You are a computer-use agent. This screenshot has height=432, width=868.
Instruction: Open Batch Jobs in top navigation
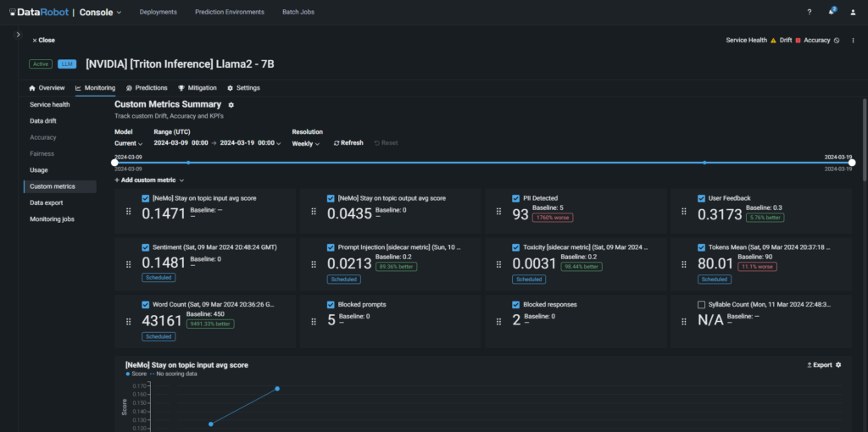point(298,12)
